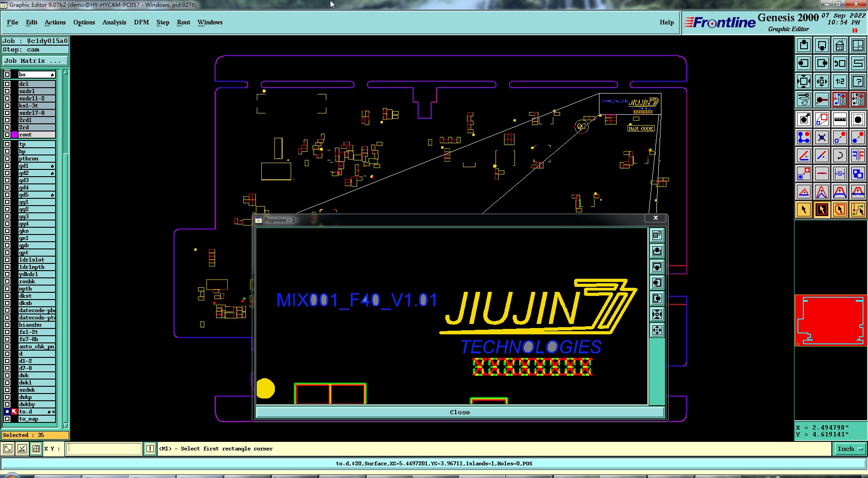Click the 1:2 scale icon

(840, 81)
